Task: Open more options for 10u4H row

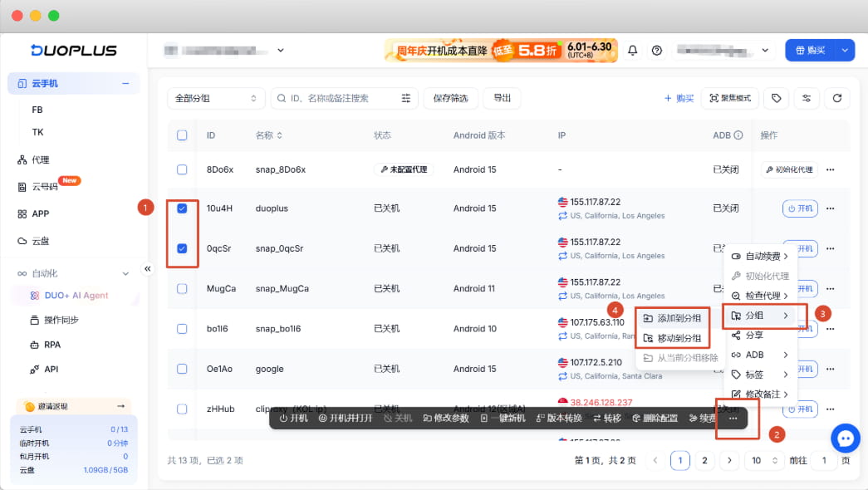Action: coord(831,208)
